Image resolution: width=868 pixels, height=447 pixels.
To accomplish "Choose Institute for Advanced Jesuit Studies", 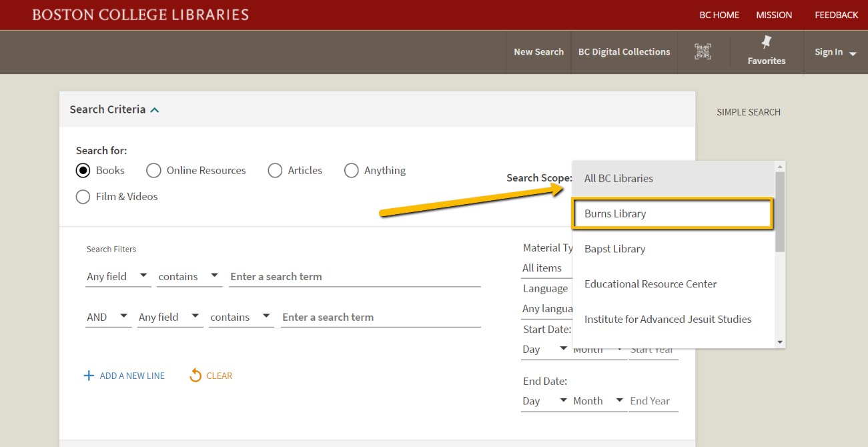I will coord(674,320).
